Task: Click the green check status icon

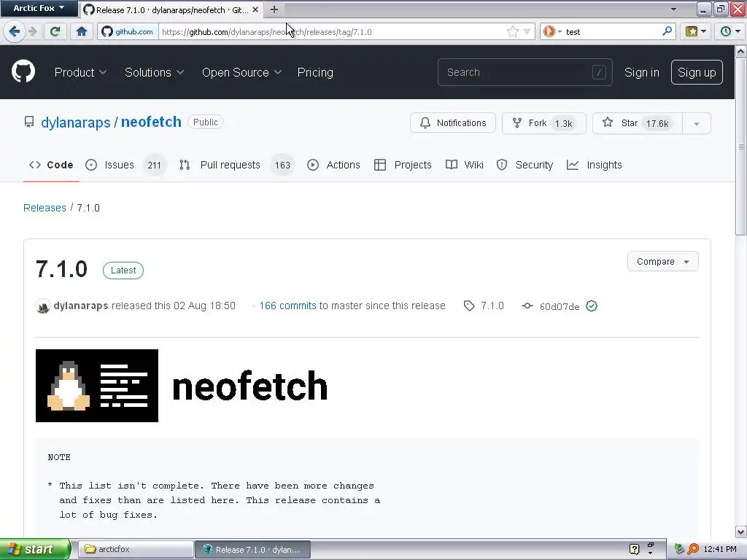Action: pos(591,306)
